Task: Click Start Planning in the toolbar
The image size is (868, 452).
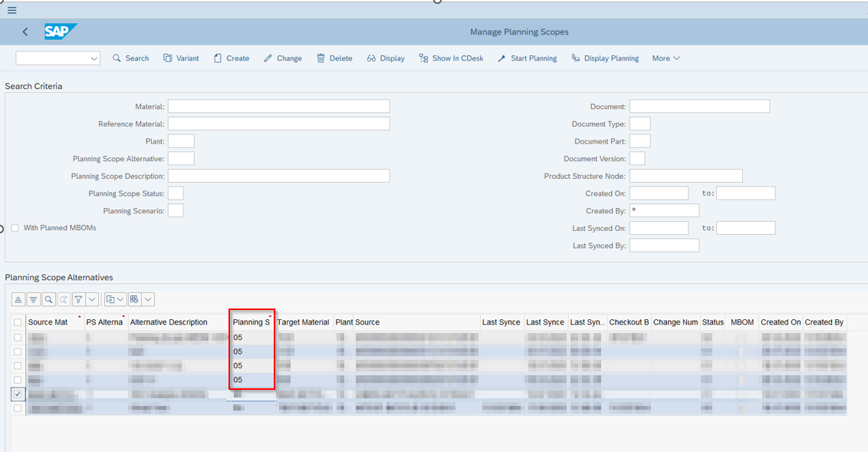Action: [527, 58]
